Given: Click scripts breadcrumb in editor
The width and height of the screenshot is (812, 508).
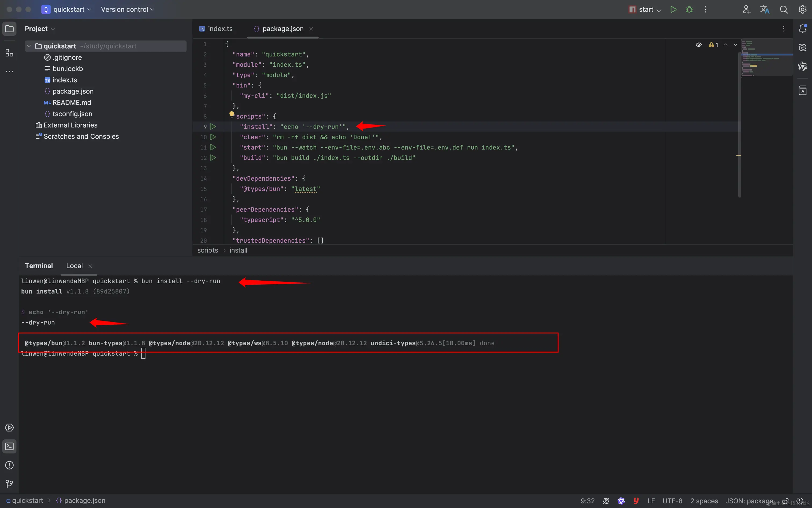Looking at the screenshot, I should pos(208,250).
